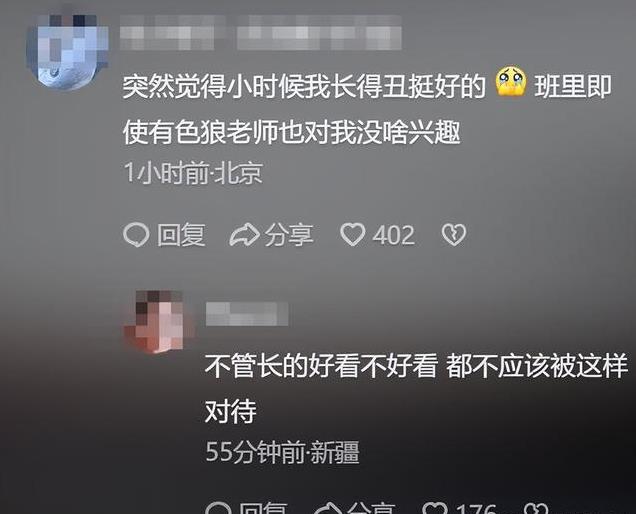This screenshot has width=636, height=514.
Task: Open the blurred username of the reply author
Action: click(x=247, y=314)
